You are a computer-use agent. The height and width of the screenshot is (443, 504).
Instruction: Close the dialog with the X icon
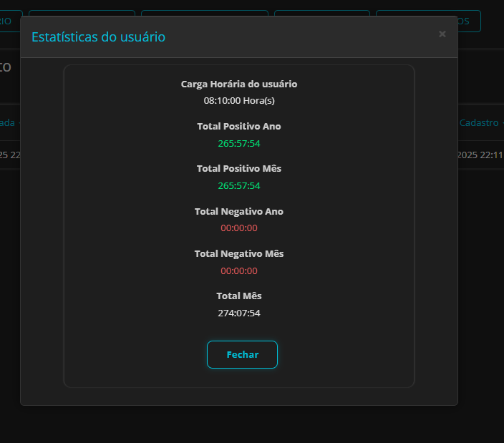[442, 34]
